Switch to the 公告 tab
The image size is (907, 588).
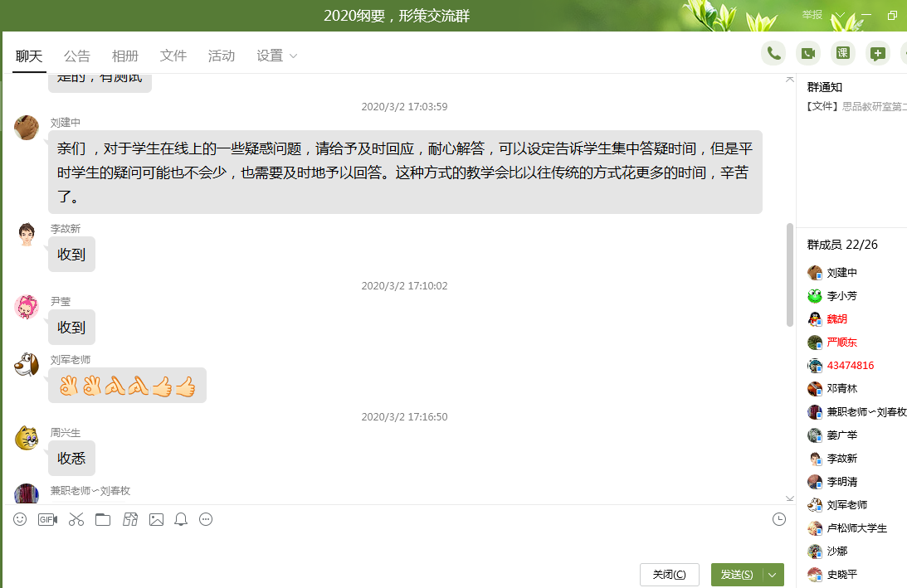[x=77, y=56]
